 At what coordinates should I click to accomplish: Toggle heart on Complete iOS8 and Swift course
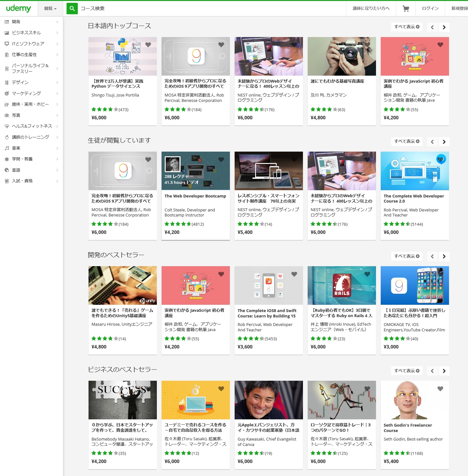coord(294,274)
